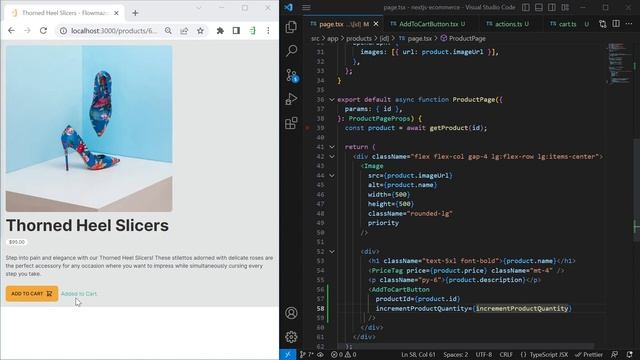Viewport: 640px width, 360px height.
Task: Click the green extension icon in Chrome toolbar
Action: [252, 31]
